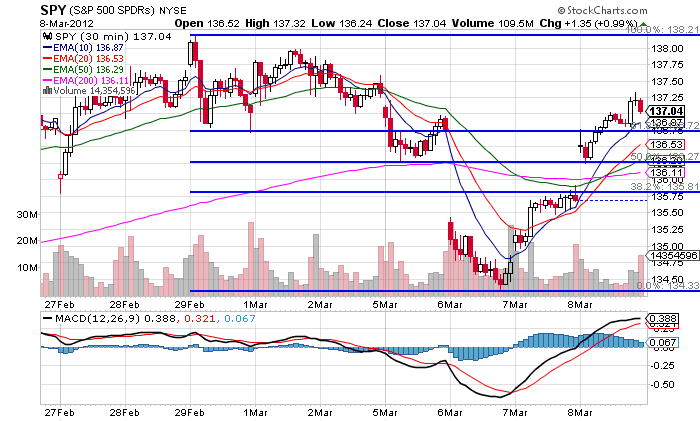Click the 27Feb date under MACD panel

point(59,413)
